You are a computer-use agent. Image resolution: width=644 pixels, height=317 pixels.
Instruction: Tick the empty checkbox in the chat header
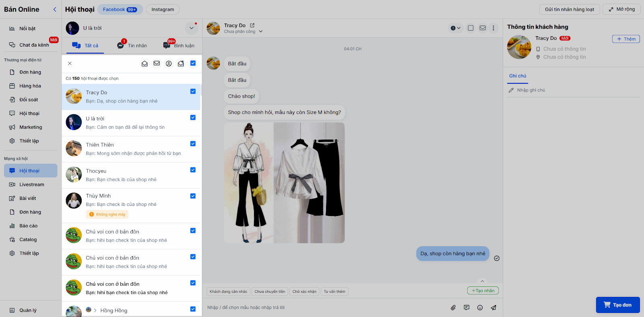471,28
